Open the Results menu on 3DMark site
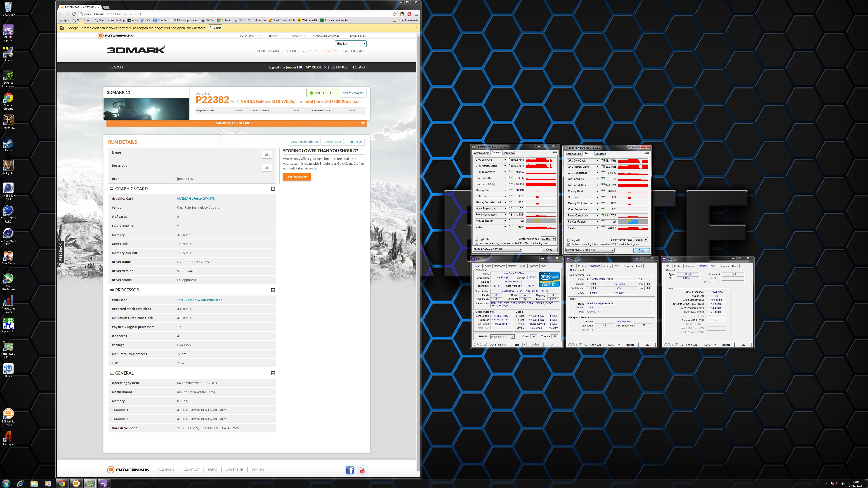Viewport: 868px width, 488px height. 330,51
